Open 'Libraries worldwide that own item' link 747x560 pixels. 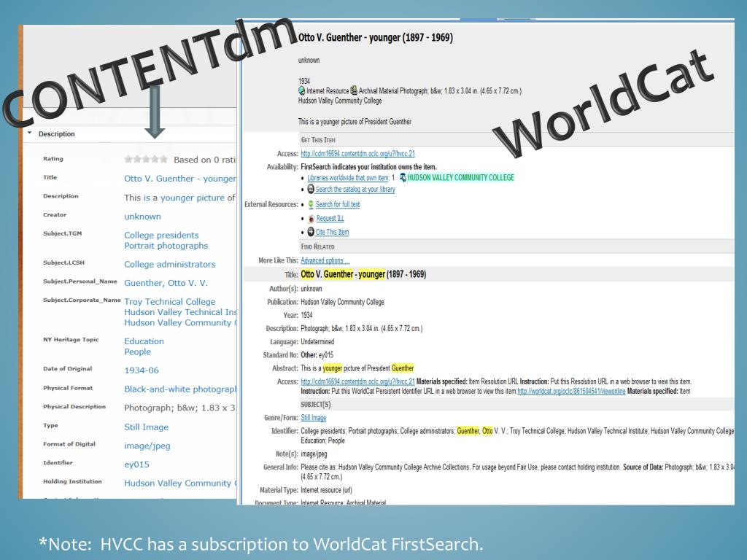coord(348,178)
